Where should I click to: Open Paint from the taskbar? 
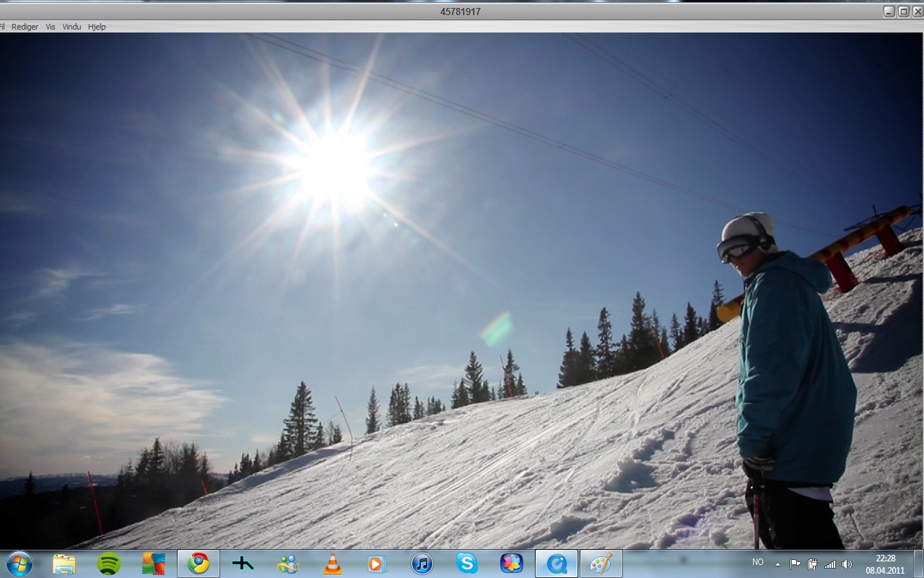[x=601, y=563]
